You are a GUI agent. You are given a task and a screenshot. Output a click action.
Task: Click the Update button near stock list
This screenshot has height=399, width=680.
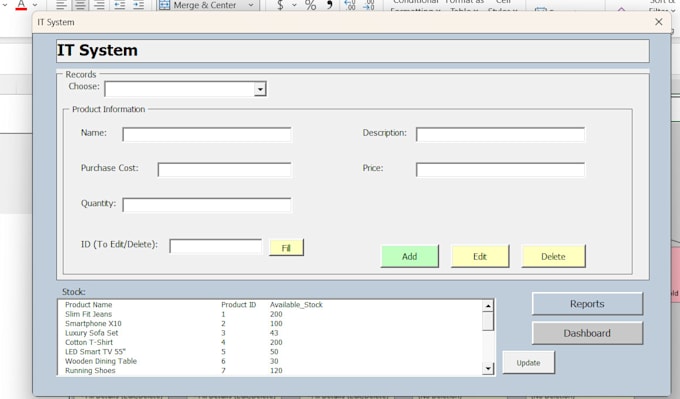528,363
